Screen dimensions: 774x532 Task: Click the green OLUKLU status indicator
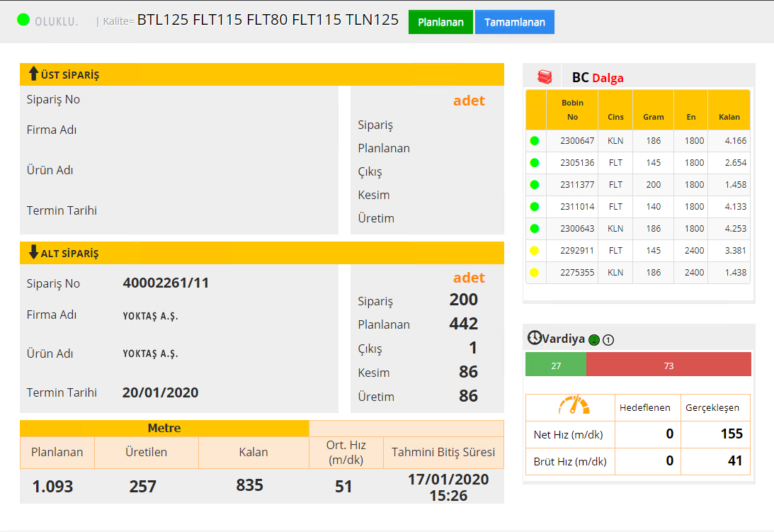click(x=23, y=20)
